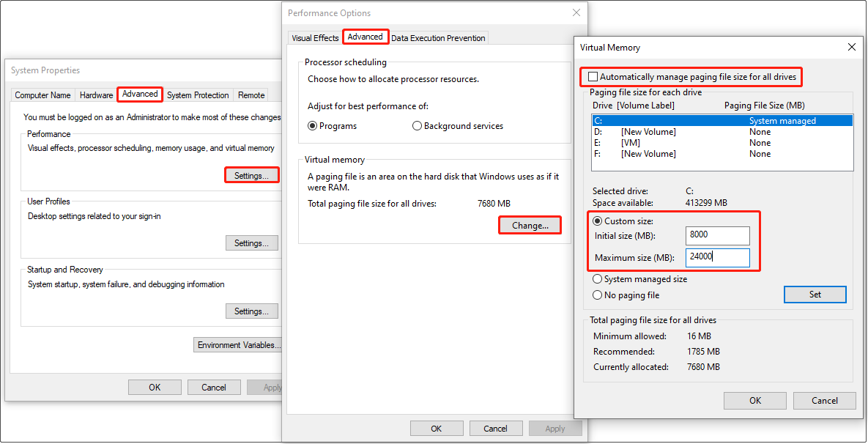The image size is (868, 444).
Task: Click the disabled Apply button in Performance Options
Action: click(x=555, y=429)
